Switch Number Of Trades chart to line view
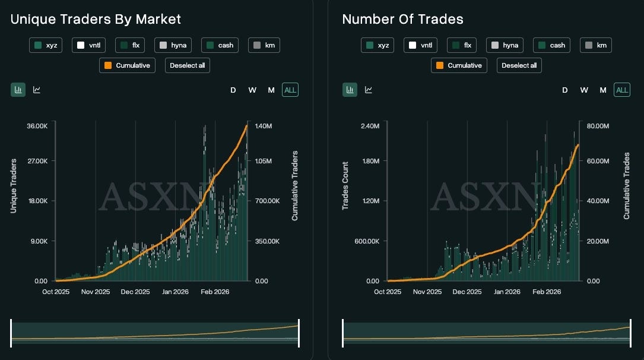The image size is (644, 360). click(369, 90)
